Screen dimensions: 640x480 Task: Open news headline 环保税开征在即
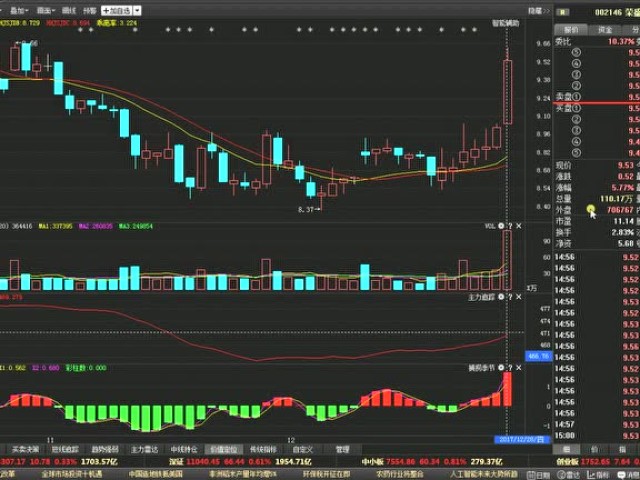pos(327,475)
